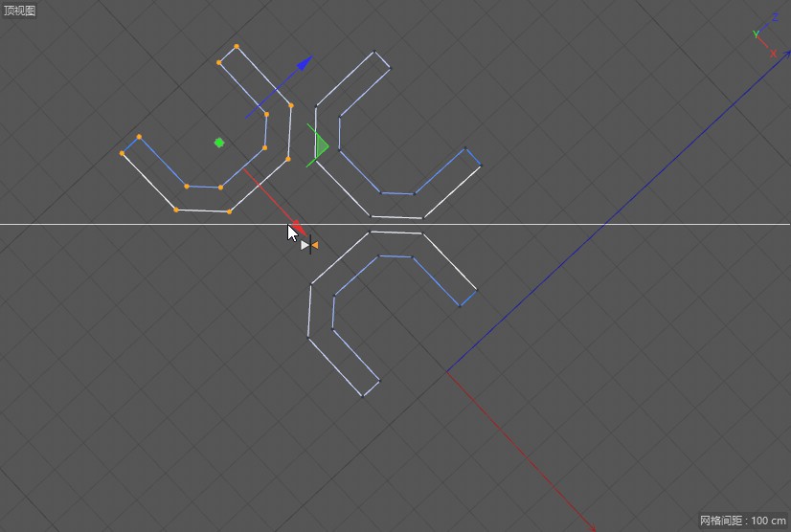Screen dimensions: 791x532
Task: Select the green triangular plane handle of the gizmo
Action: 322,146
